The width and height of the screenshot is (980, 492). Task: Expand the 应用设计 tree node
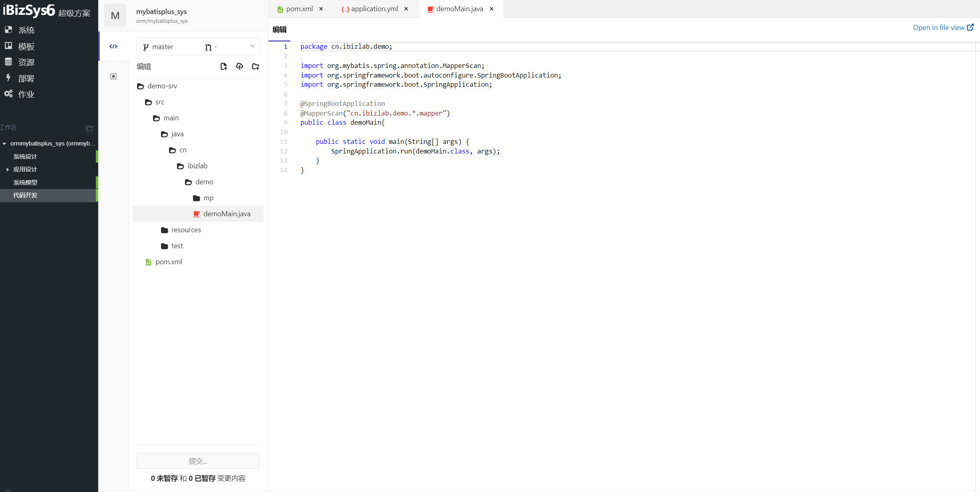8,169
